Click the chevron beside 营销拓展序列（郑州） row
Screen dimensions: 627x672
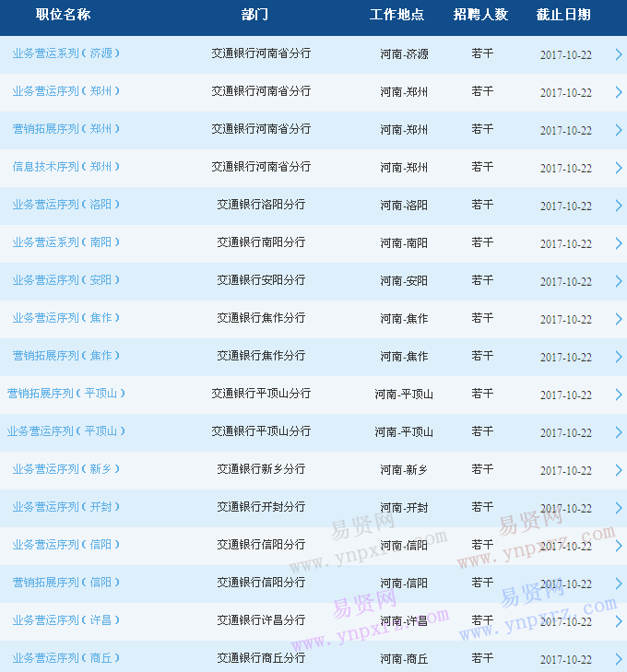(x=619, y=130)
